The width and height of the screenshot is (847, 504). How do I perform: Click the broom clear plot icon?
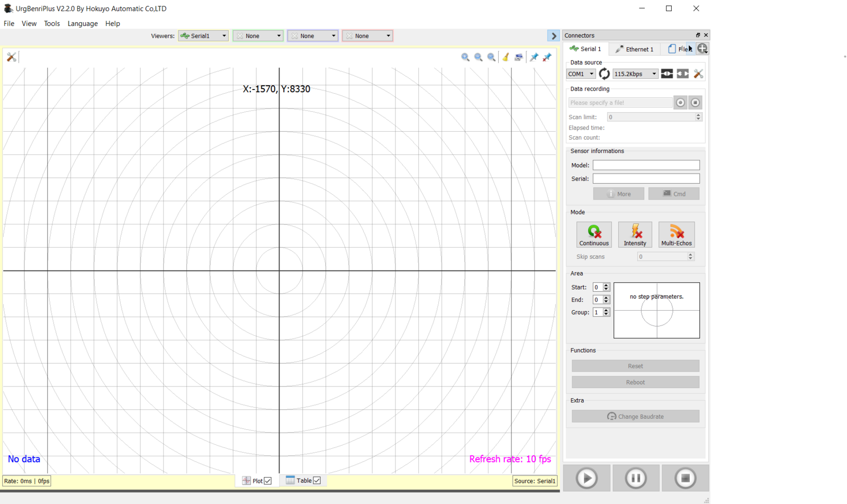point(506,57)
